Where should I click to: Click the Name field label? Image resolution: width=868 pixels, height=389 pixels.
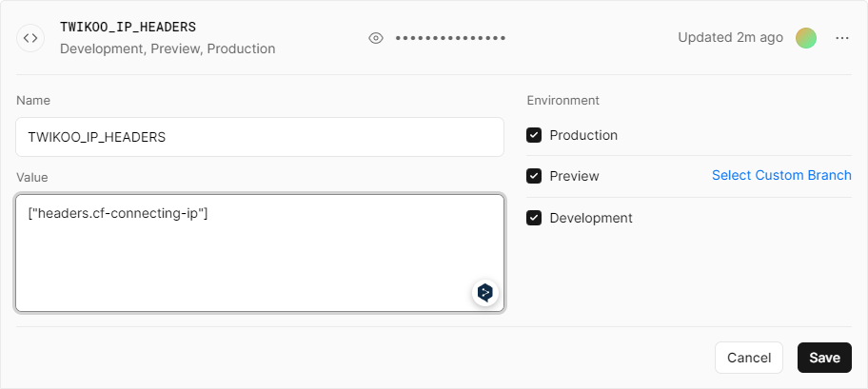(33, 100)
